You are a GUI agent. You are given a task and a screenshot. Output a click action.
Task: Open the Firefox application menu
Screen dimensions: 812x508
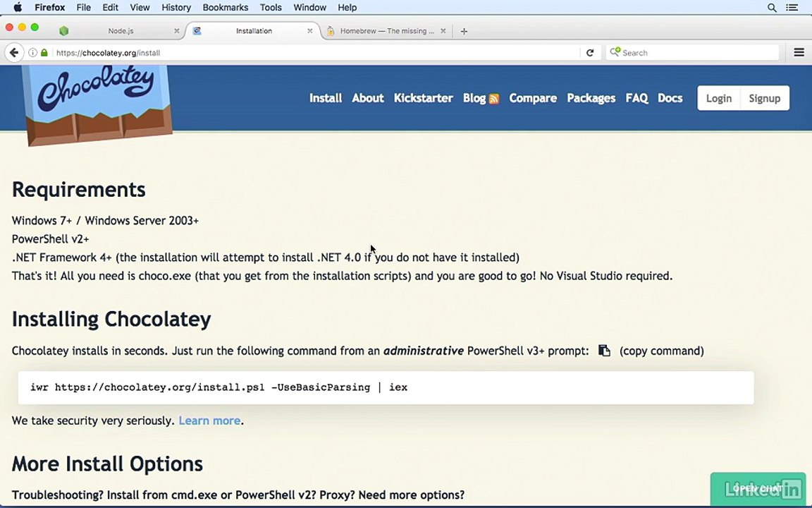pyautogui.click(x=50, y=7)
